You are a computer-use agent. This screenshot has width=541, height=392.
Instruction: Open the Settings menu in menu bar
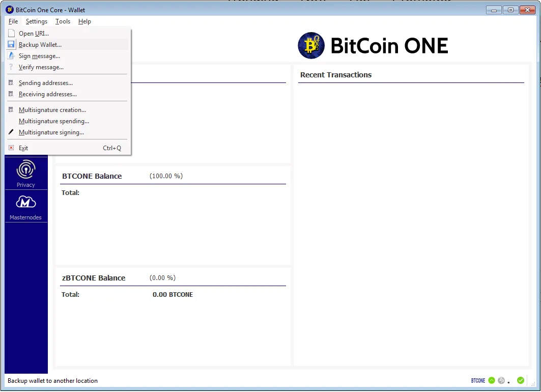point(37,21)
